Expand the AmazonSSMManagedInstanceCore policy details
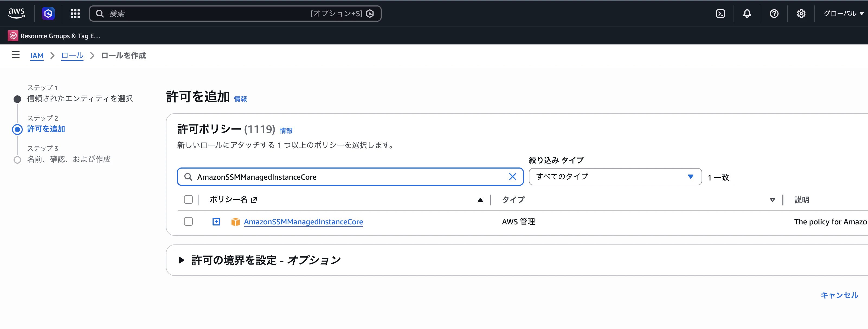Image resolution: width=868 pixels, height=329 pixels. point(216,222)
